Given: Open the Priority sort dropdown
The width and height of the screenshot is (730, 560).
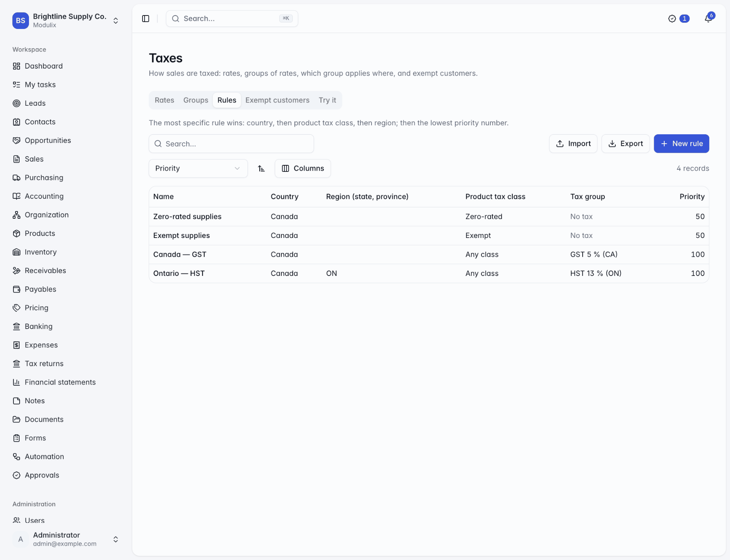Looking at the screenshot, I should click(x=198, y=168).
